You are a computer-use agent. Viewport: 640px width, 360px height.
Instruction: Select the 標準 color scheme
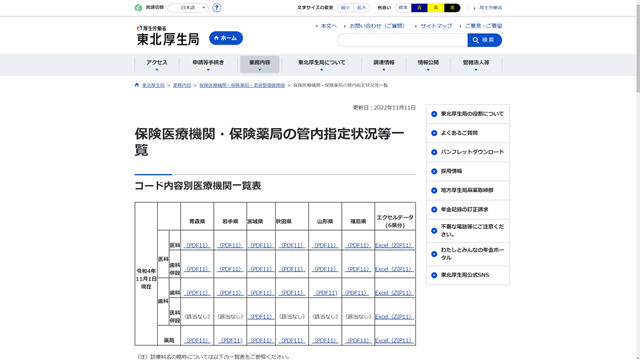pyautogui.click(x=403, y=8)
